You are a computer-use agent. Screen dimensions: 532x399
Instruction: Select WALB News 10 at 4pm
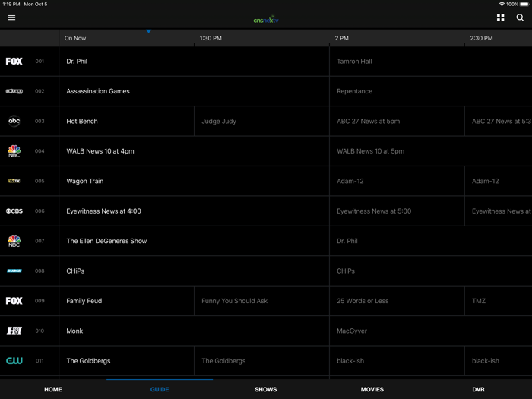pos(194,151)
